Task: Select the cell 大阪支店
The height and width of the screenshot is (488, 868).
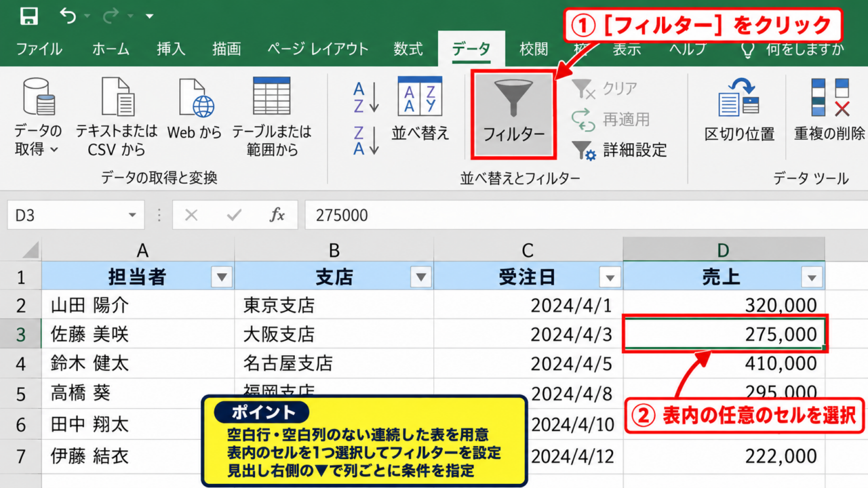Action: click(334, 335)
